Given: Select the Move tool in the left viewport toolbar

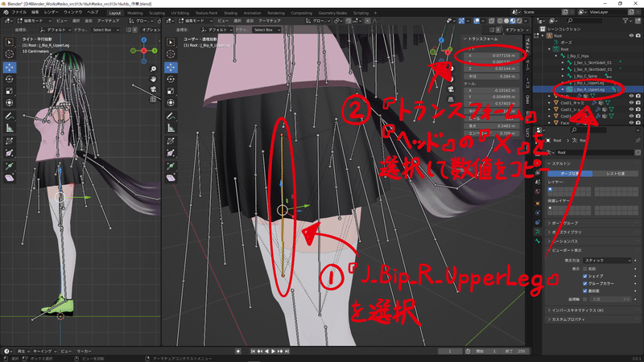Looking at the screenshot, I should (10, 68).
